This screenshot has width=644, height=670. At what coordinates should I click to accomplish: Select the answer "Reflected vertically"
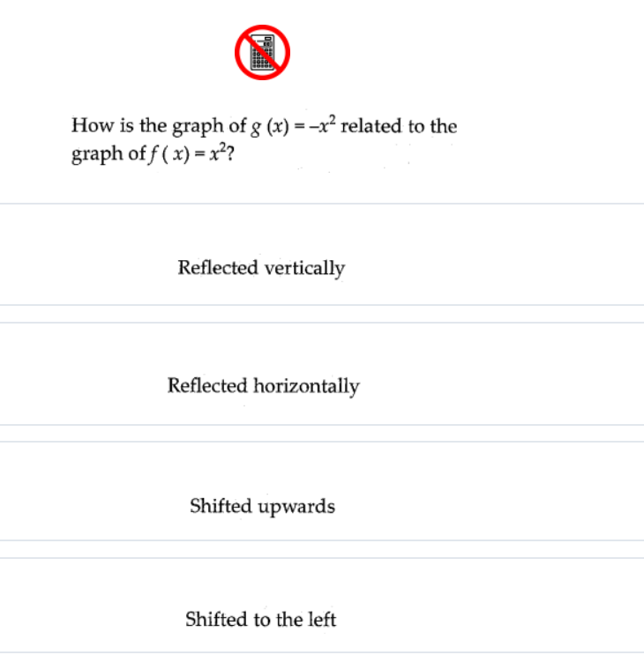[x=322, y=254]
